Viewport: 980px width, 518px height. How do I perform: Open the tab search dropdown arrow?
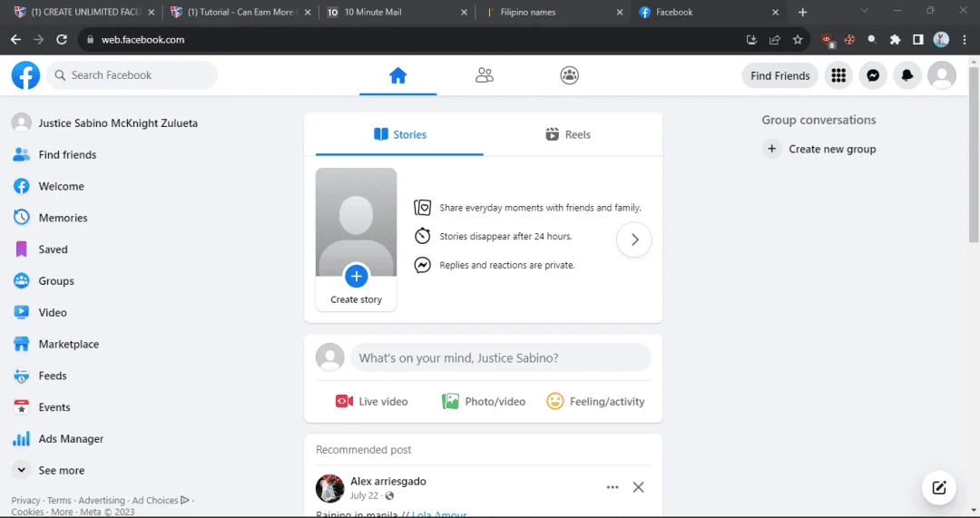tap(865, 11)
